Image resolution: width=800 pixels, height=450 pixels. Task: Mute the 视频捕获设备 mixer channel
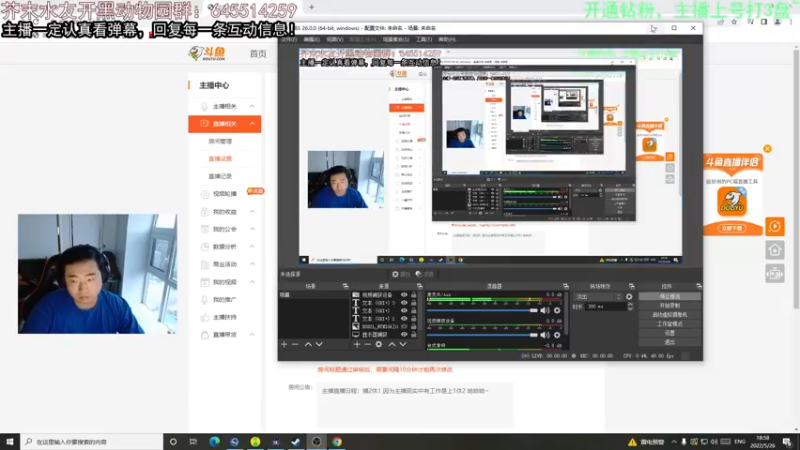tap(545, 335)
